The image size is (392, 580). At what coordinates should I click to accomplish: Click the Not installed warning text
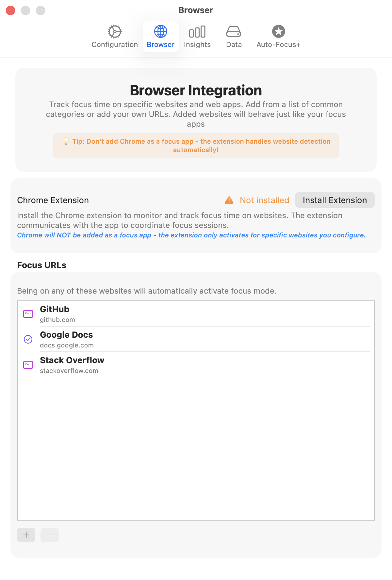click(x=264, y=200)
